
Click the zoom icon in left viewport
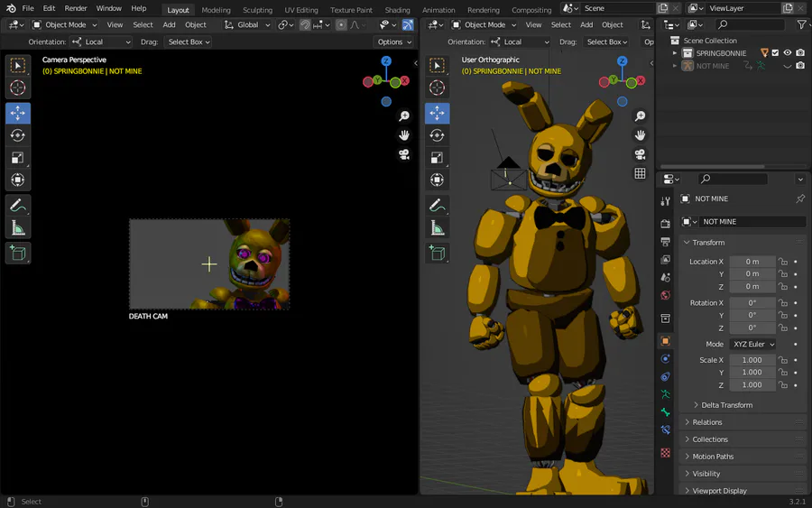pyautogui.click(x=404, y=116)
